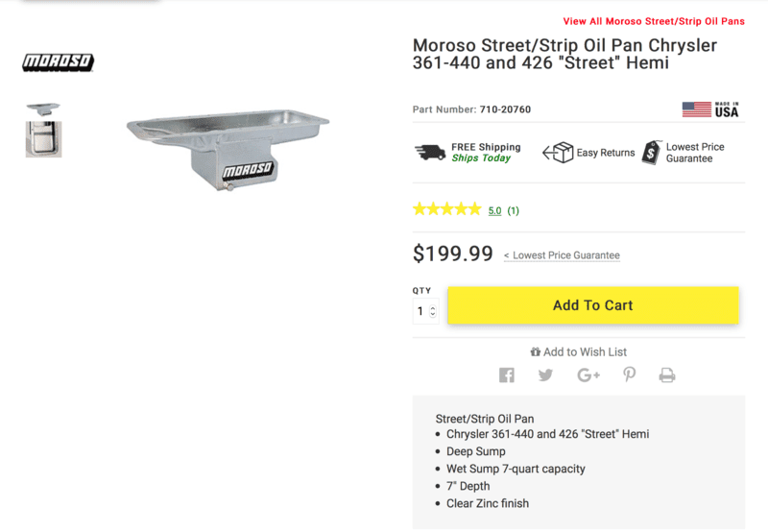Add item to Wish List

coord(579,352)
